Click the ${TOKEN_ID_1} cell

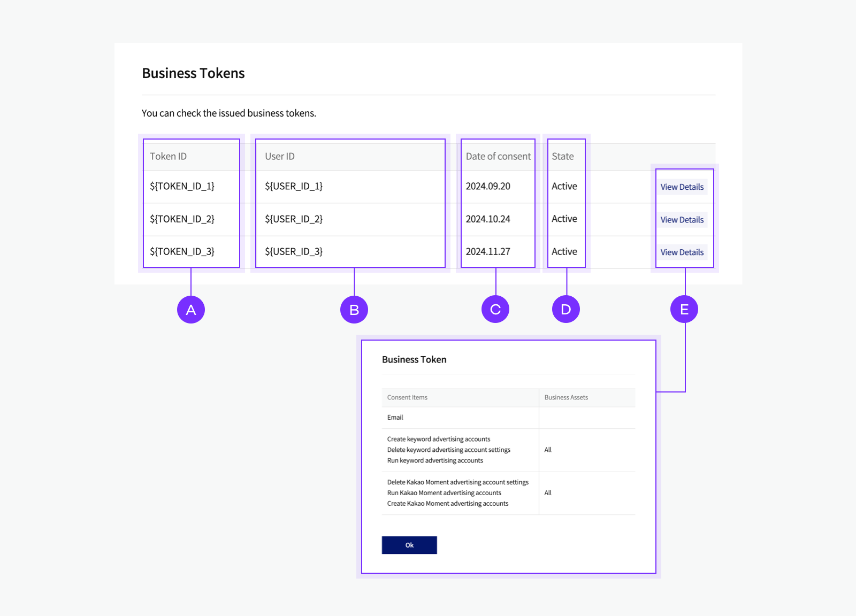point(182,186)
